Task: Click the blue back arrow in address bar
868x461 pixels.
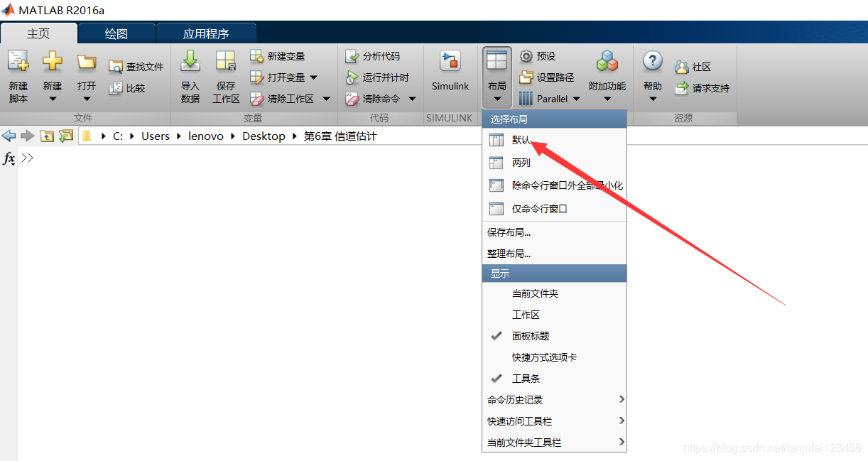Action: coord(9,136)
